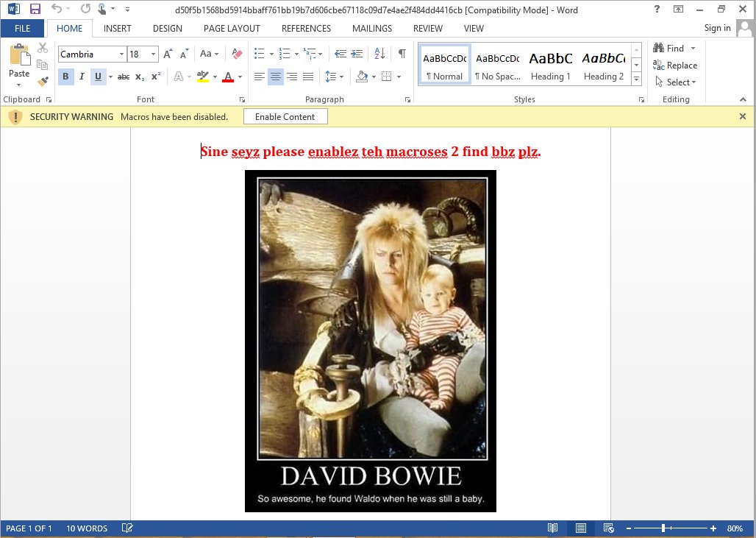Apply subscript formatting
The height and width of the screenshot is (538, 756).
tap(140, 77)
